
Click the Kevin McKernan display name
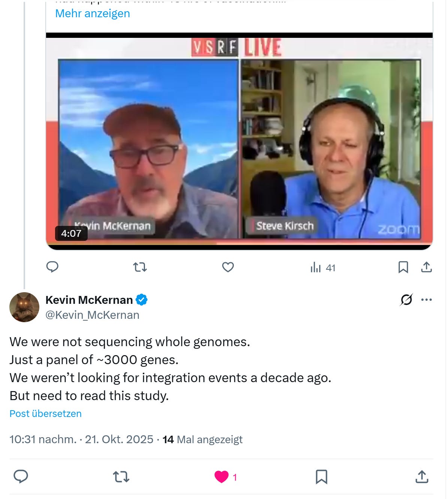tap(89, 300)
